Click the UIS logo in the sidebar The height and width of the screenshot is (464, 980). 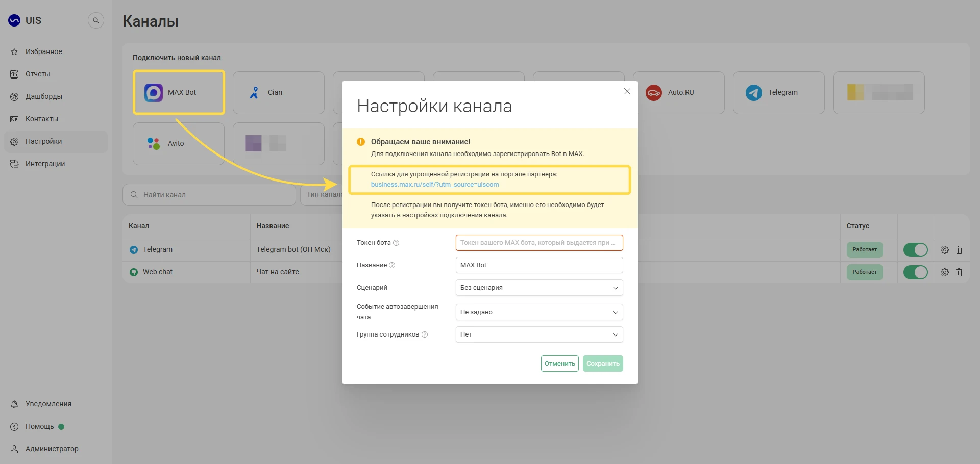pyautogui.click(x=24, y=20)
